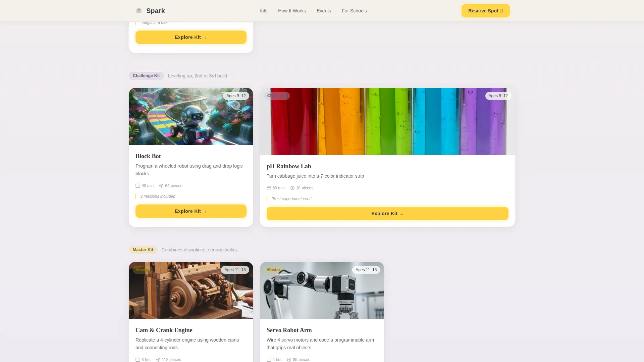The height and width of the screenshot is (362, 644).
Task: Open the Block Bot robot image
Action: pyautogui.click(x=191, y=116)
